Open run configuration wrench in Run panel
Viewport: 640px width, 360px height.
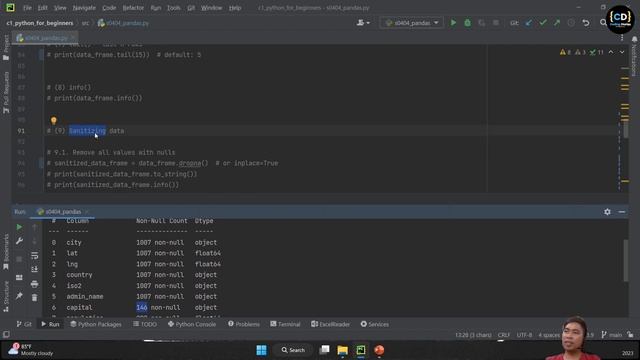(x=19, y=241)
